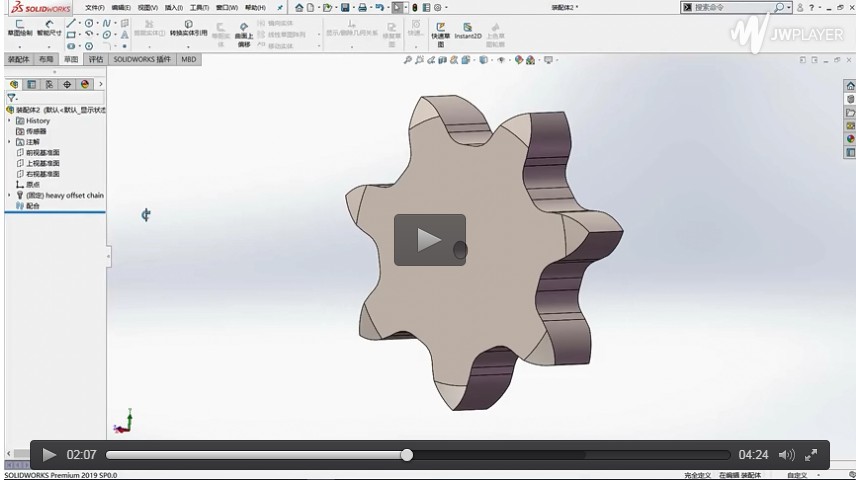Select the Line sketch tool

[x=71, y=22]
